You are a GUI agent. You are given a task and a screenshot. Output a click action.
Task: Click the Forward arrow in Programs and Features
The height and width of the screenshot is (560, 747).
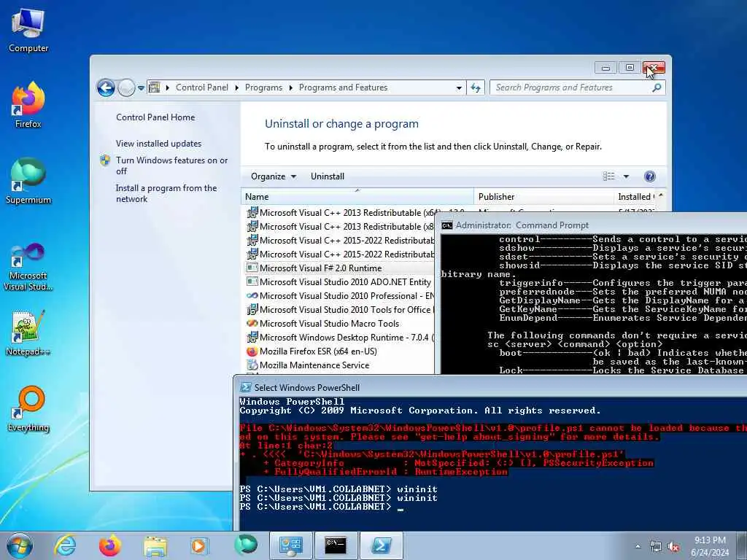[125, 87]
